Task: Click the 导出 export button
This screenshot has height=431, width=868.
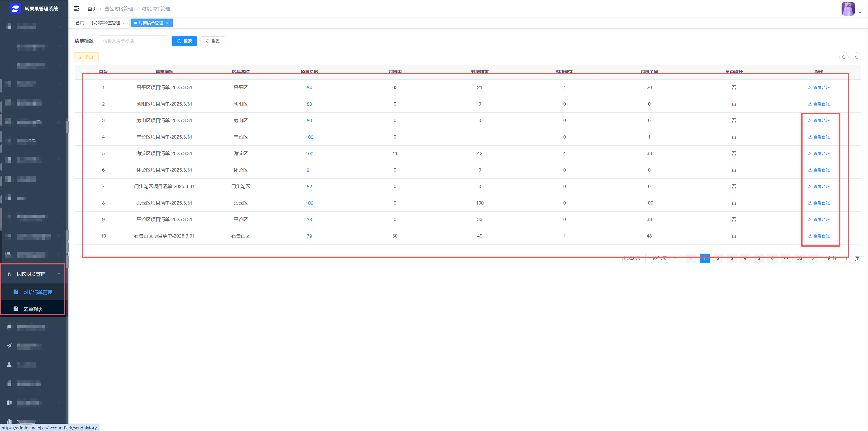Action: point(86,57)
